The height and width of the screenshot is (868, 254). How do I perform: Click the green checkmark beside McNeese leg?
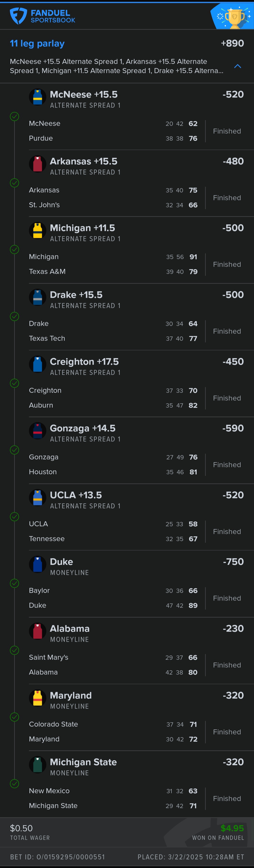click(x=15, y=117)
